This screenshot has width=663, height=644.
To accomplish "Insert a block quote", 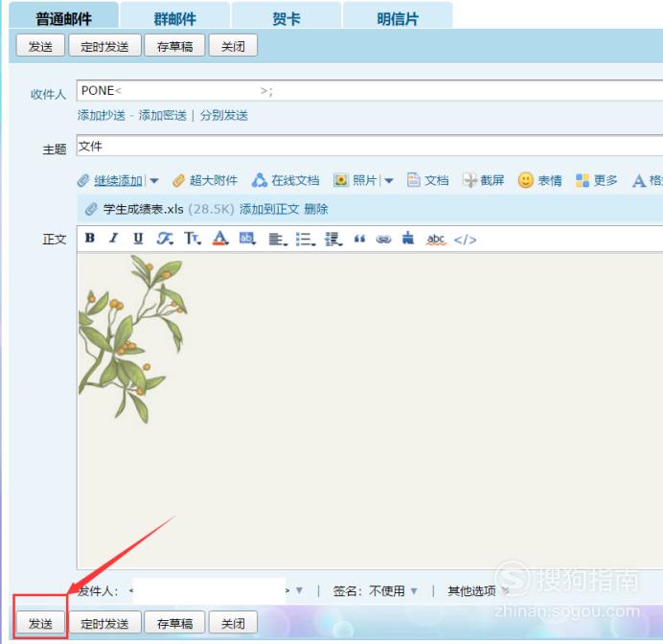I will 360,240.
